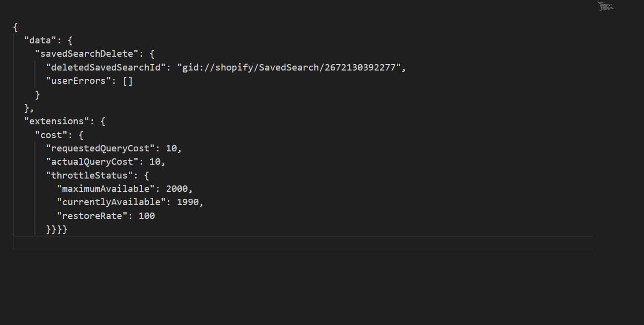Click the "cost" key

[51, 135]
